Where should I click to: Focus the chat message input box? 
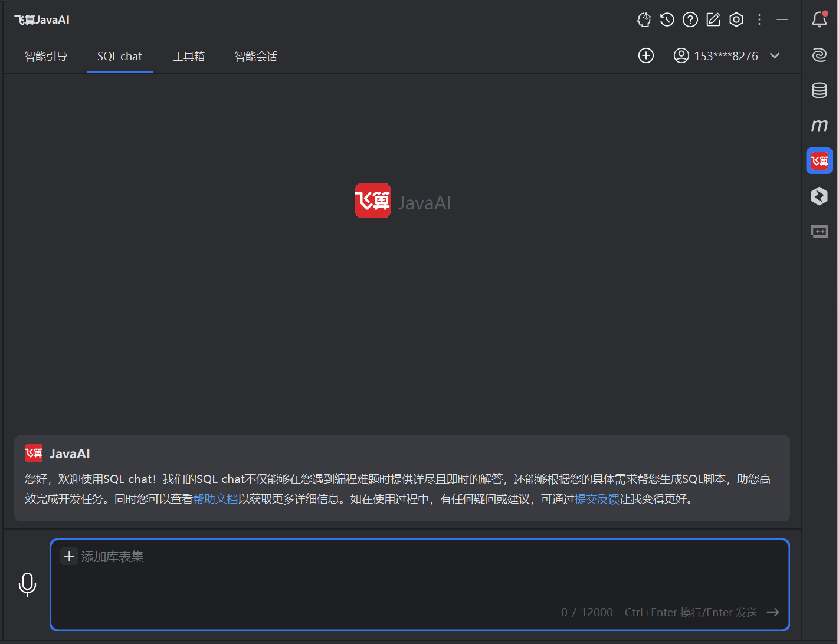(x=419, y=584)
